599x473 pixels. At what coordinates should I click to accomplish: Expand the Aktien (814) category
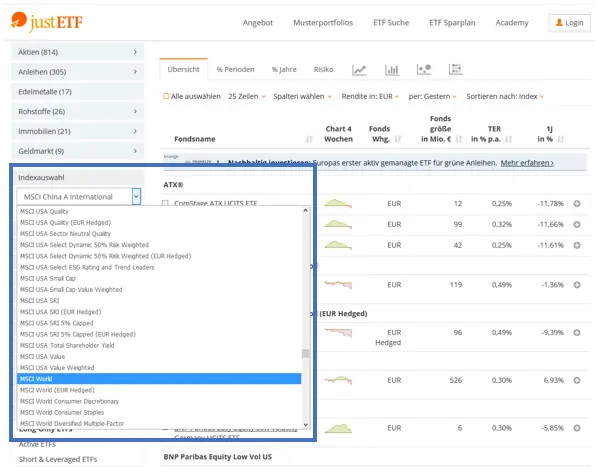pyautogui.click(x=78, y=52)
